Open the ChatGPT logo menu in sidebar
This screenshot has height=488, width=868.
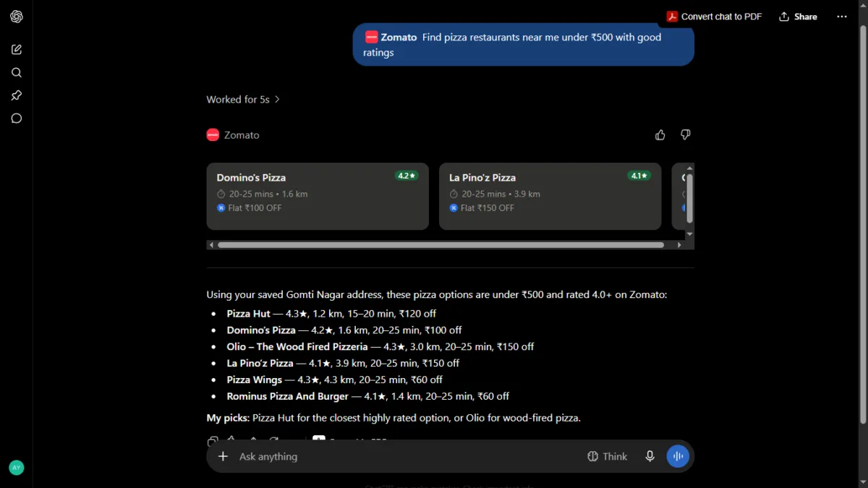pyautogui.click(x=17, y=17)
